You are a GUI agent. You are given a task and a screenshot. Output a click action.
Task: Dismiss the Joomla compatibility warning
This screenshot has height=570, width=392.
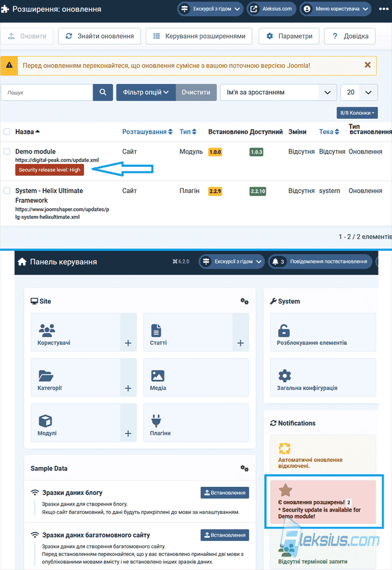(367, 65)
